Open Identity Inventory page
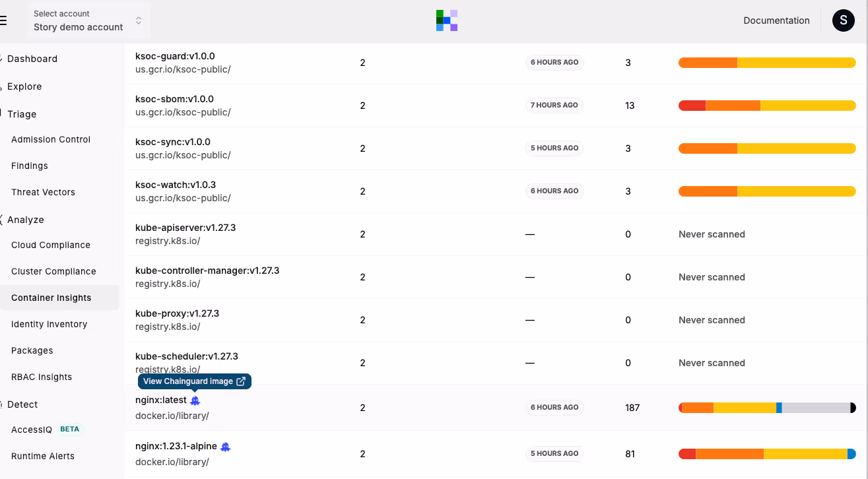Screen dimensions: 868x479 point(49,324)
